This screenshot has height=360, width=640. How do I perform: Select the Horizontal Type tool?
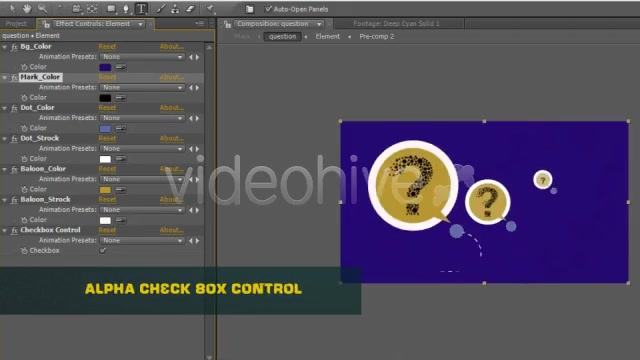pos(141,9)
